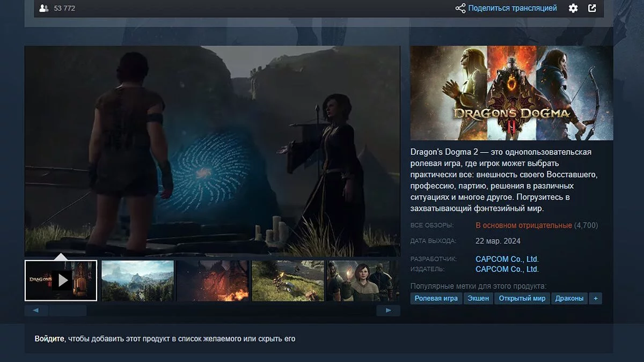This screenshot has height=362, width=644.
Task: Expand more tags with plus button
Action: point(595,298)
